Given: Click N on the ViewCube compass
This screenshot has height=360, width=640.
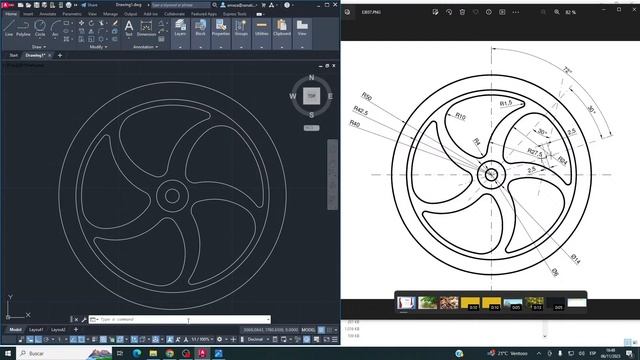Looking at the screenshot, I should tap(311, 78).
